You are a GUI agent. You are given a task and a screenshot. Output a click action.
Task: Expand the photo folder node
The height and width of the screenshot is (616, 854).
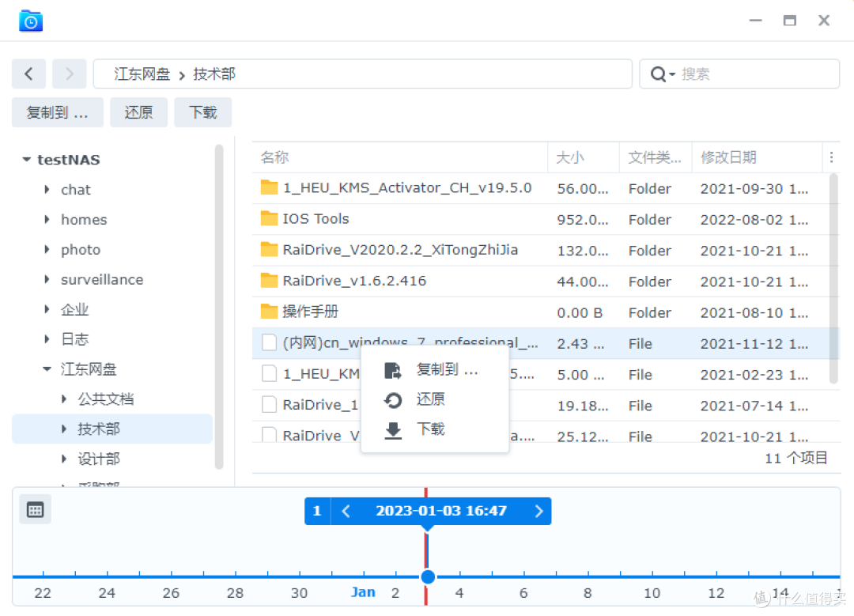click(47, 249)
